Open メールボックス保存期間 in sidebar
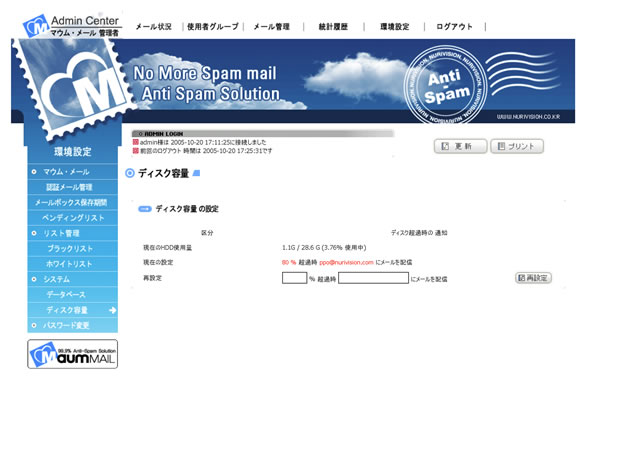The height and width of the screenshot is (452, 640). click(72, 203)
